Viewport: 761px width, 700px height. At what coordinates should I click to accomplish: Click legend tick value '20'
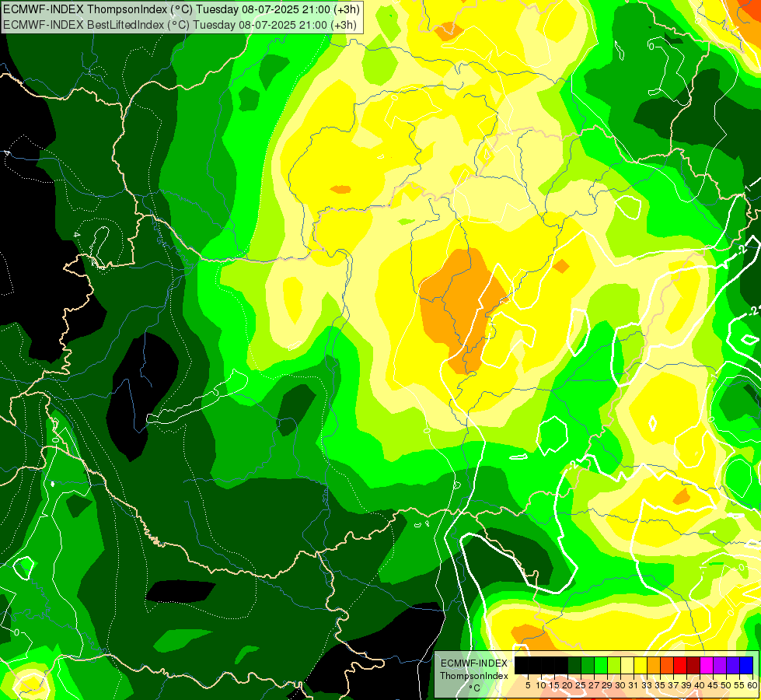567,685
